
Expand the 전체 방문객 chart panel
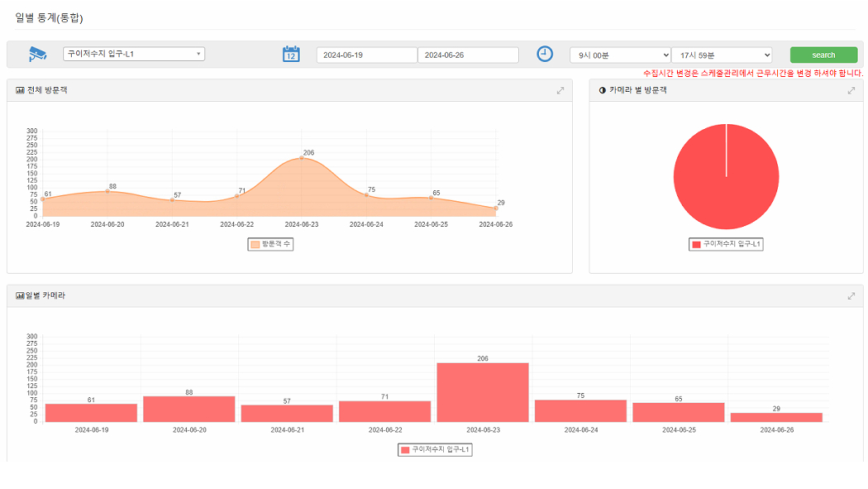(560, 90)
